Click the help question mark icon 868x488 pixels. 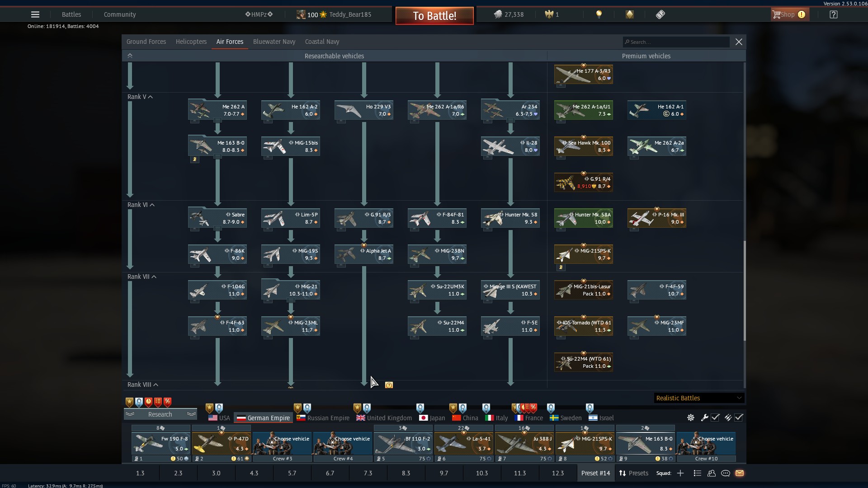pyautogui.click(x=834, y=14)
